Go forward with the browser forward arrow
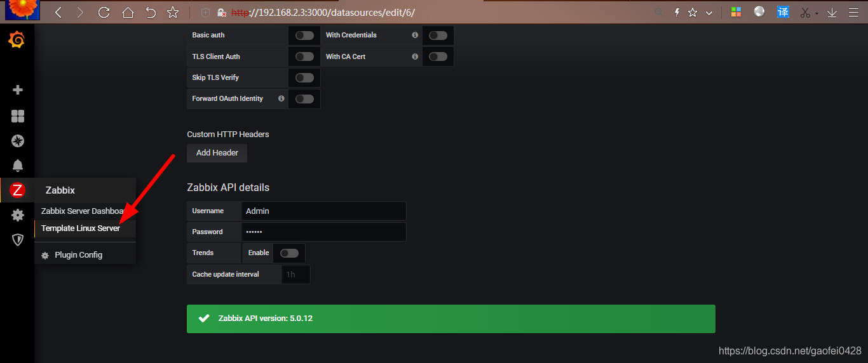The width and height of the screenshot is (868, 363). [x=80, y=12]
